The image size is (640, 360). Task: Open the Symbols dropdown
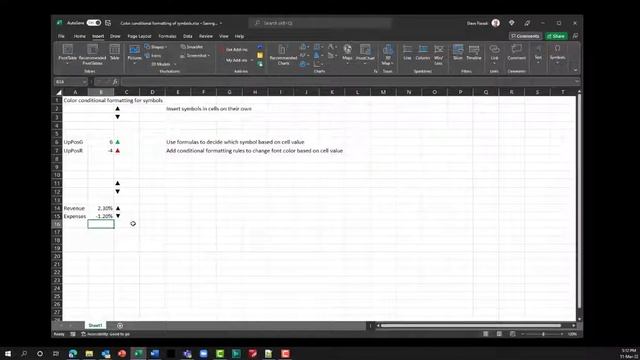click(557, 54)
